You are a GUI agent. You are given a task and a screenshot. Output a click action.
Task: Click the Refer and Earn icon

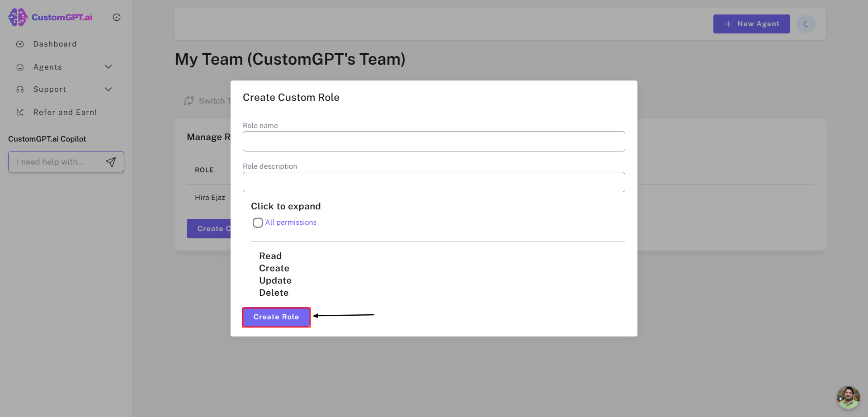coord(20,112)
